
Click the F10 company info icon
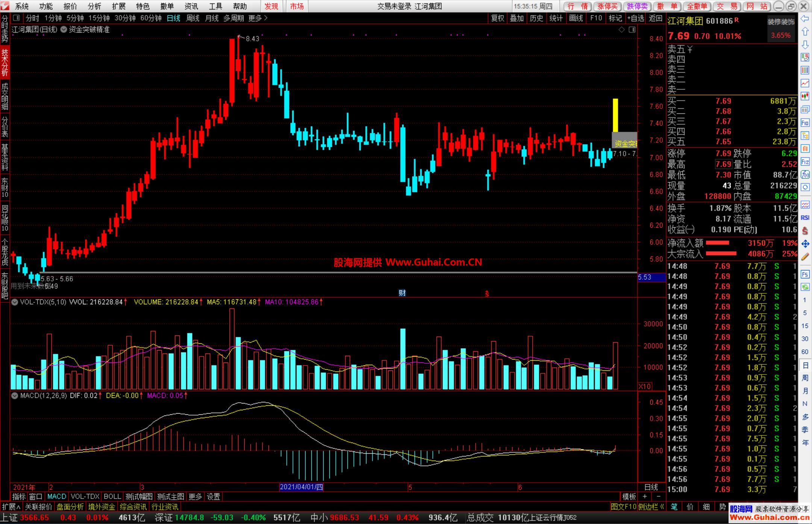click(x=805, y=122)
